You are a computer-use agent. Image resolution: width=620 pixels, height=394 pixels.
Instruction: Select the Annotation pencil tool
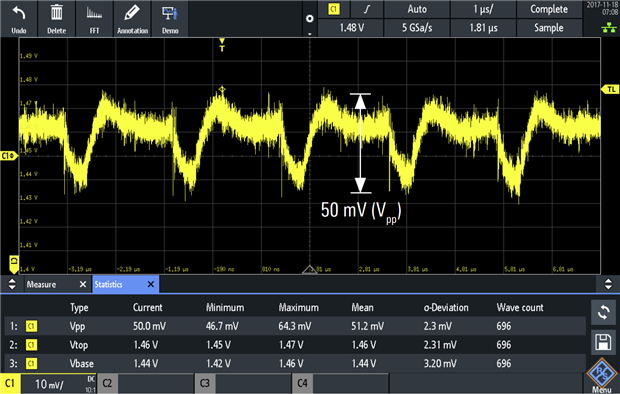[x=132, y=13]
